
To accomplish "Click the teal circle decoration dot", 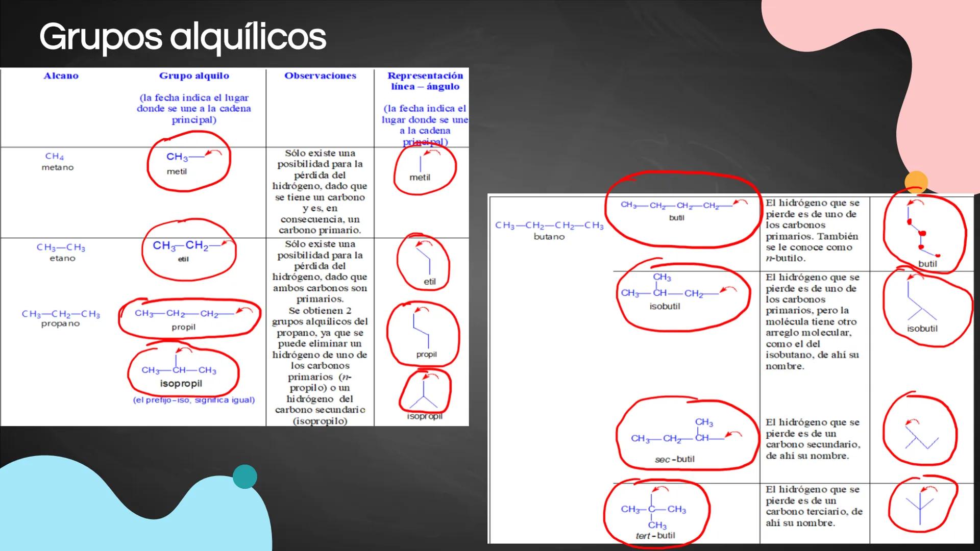I will click(244, 475).
